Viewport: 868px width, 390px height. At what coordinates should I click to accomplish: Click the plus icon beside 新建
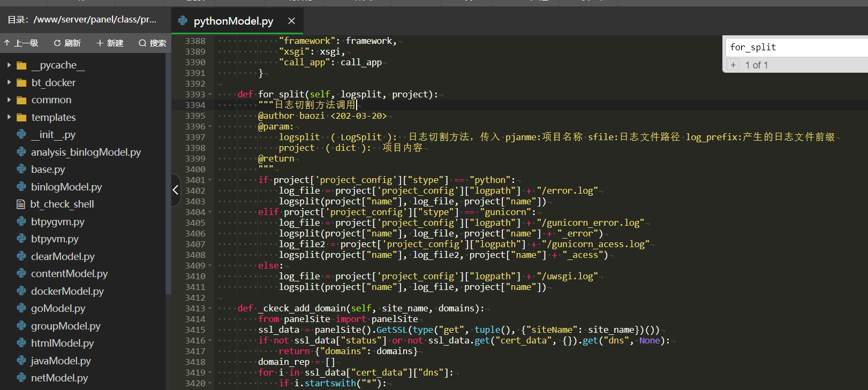click(x=100, y=43)
